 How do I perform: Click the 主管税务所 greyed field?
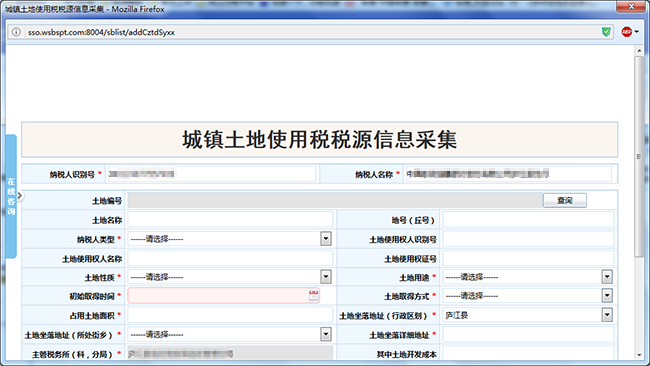230,354
